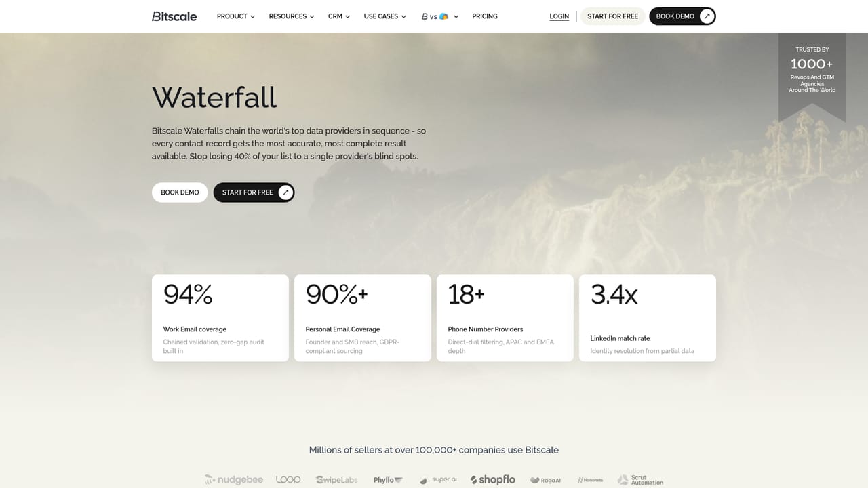Open the Use Cases dropdown menu
Viewport: 868px width, 488px height.
[385, 16]
